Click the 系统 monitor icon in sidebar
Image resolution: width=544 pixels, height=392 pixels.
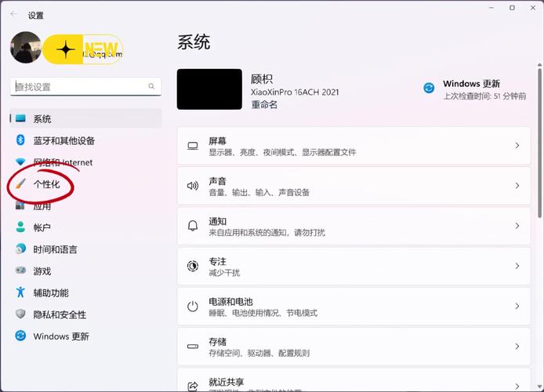20,118
